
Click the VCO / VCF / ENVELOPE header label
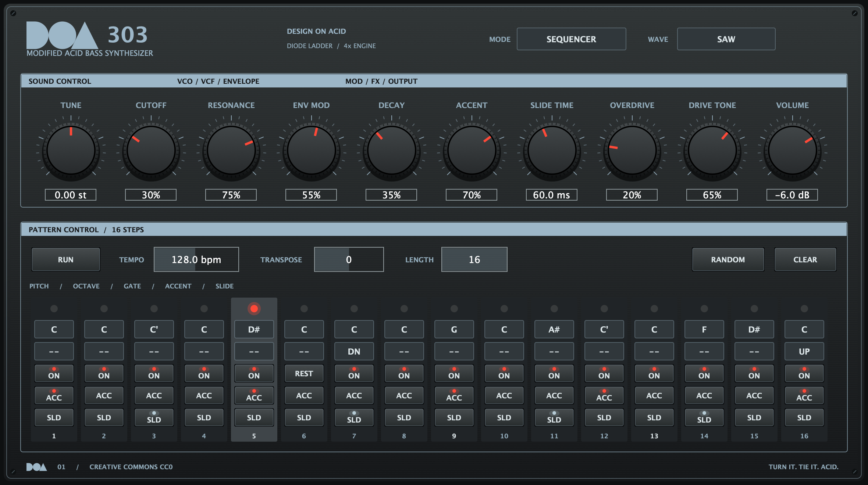pos(218,81)
